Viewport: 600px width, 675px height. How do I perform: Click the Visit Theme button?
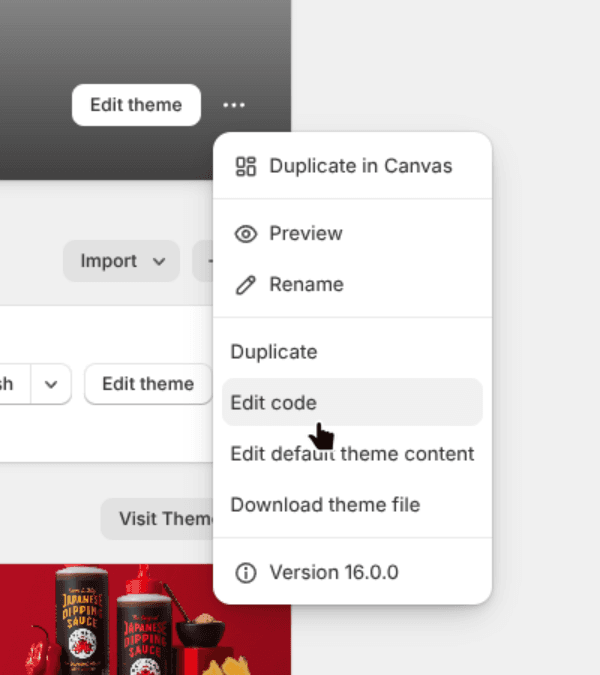pyautogui.click(x=158, y=519)
